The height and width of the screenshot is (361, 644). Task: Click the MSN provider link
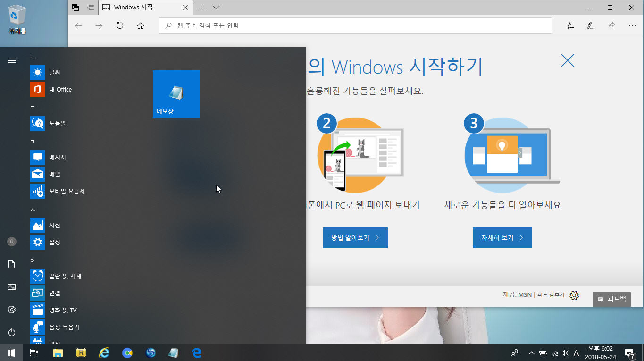click(x=525, y=295)
